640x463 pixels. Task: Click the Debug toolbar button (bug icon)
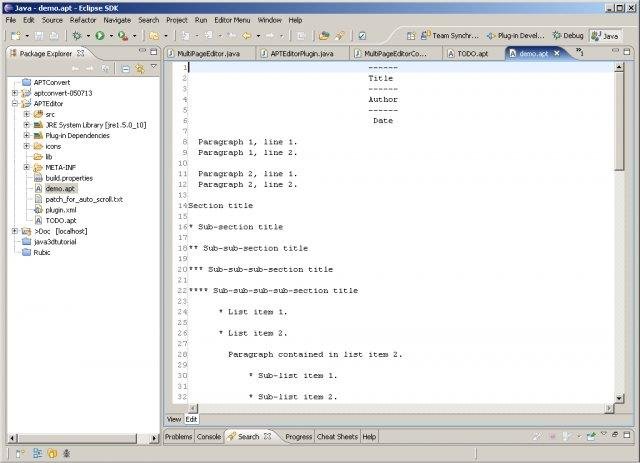tap(76, 35)
